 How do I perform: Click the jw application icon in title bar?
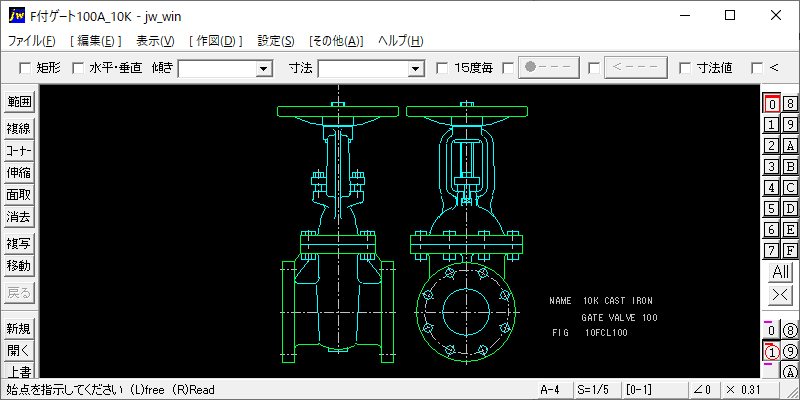tap(17, 16)
